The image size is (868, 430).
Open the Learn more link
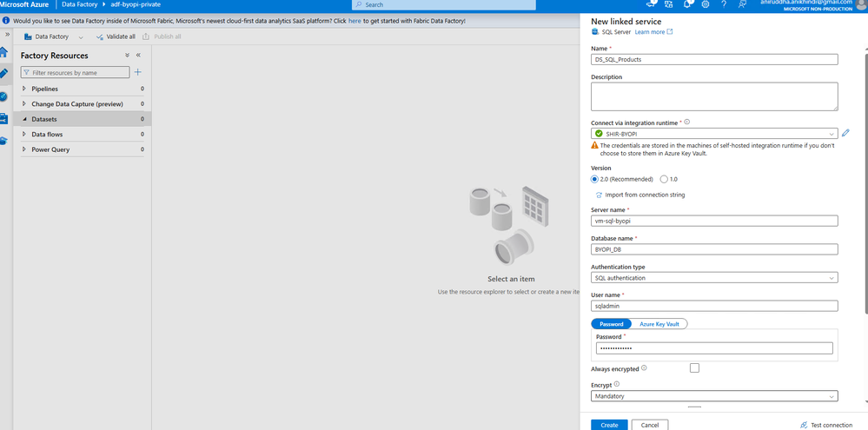[653, 32]
